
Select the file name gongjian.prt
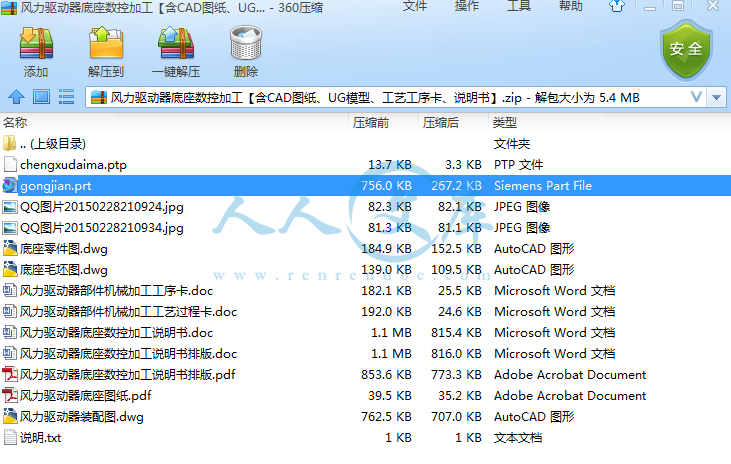[x=55, y=186]
